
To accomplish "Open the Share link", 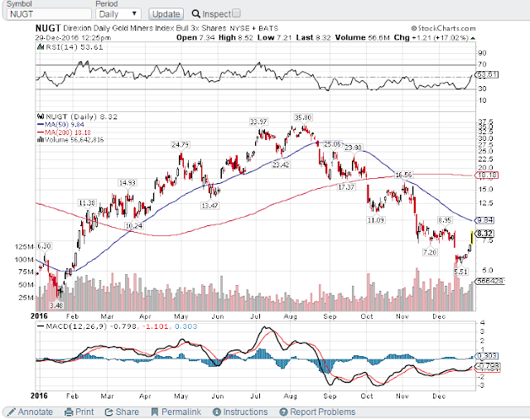I will coord(127,412).
